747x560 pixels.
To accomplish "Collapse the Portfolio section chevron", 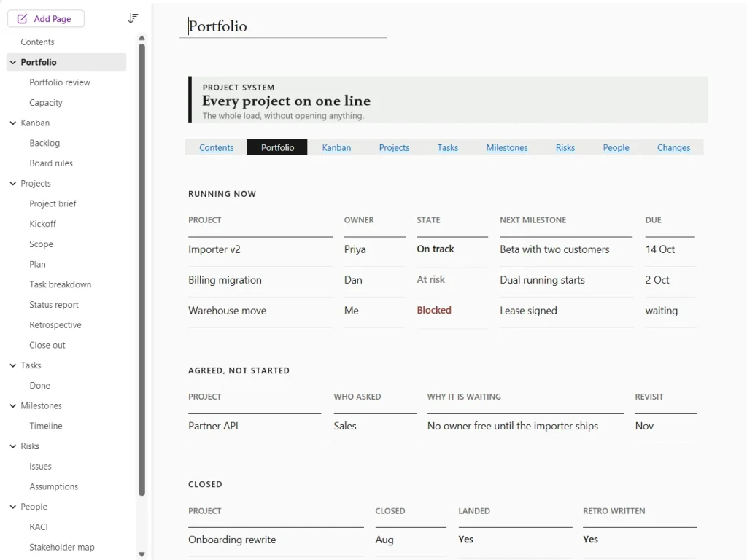I will pyautogui.click(x=13, y=63).
